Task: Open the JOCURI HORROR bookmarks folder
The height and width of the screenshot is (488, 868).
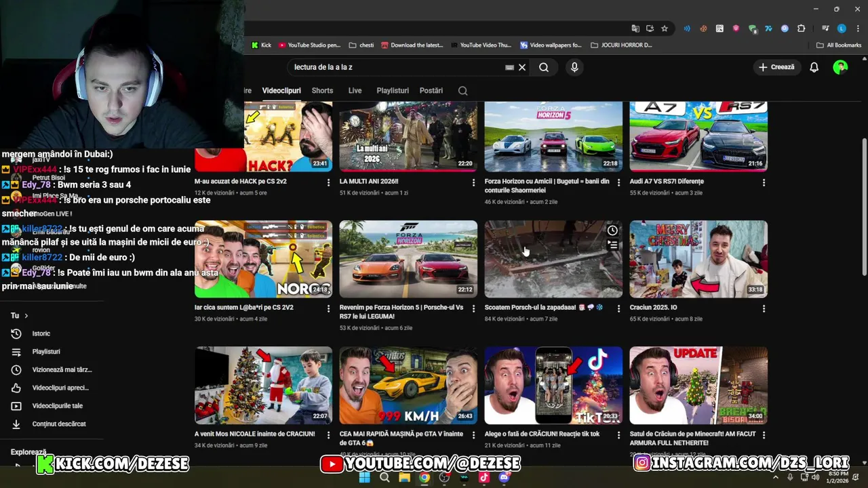Action: [x=621, y=45]
